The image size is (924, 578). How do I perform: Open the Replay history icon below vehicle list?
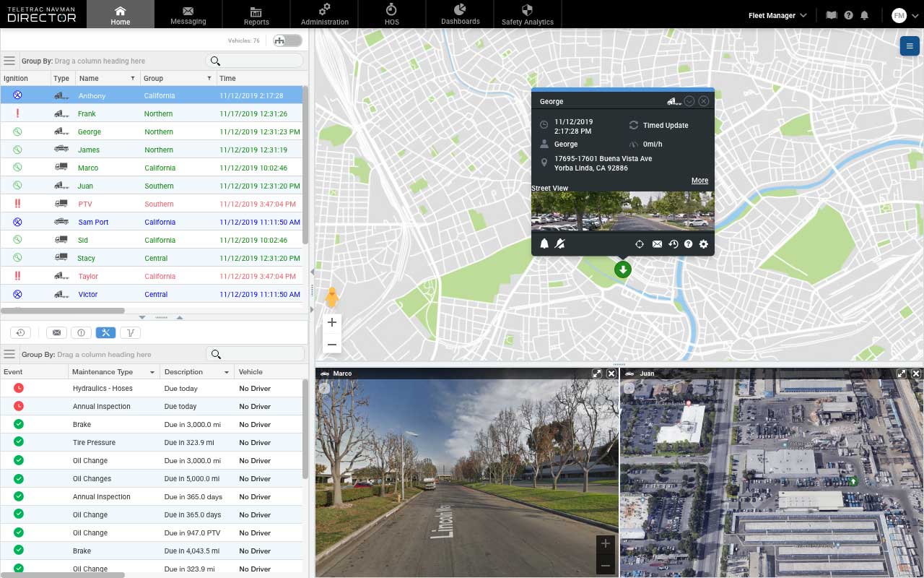pos(19,332)
